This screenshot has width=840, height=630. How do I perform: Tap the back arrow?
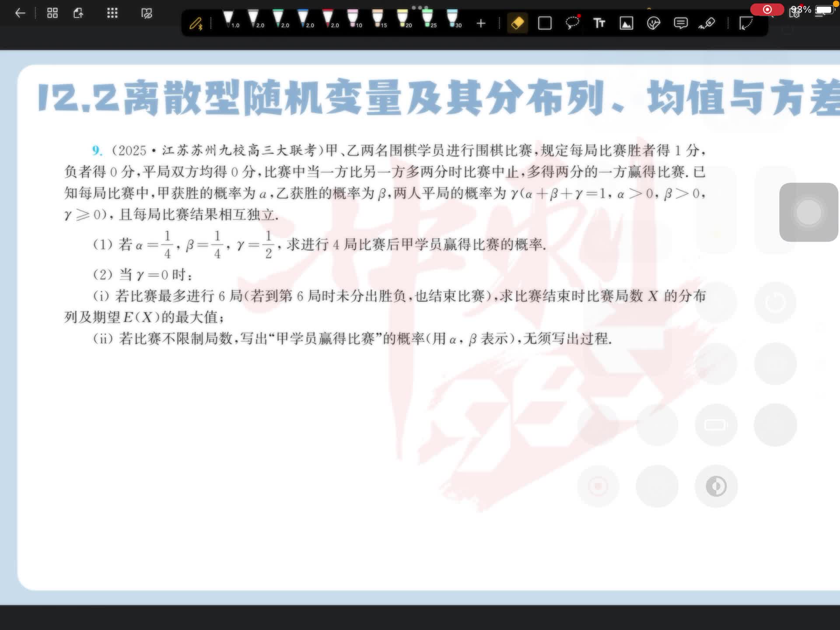(x=20, y=13)
